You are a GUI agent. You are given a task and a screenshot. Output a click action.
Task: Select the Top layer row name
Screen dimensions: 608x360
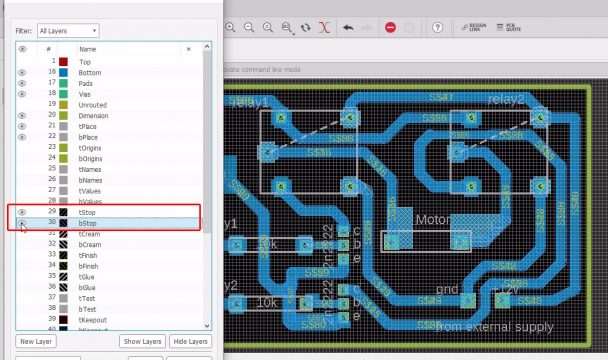pos(85,62)
